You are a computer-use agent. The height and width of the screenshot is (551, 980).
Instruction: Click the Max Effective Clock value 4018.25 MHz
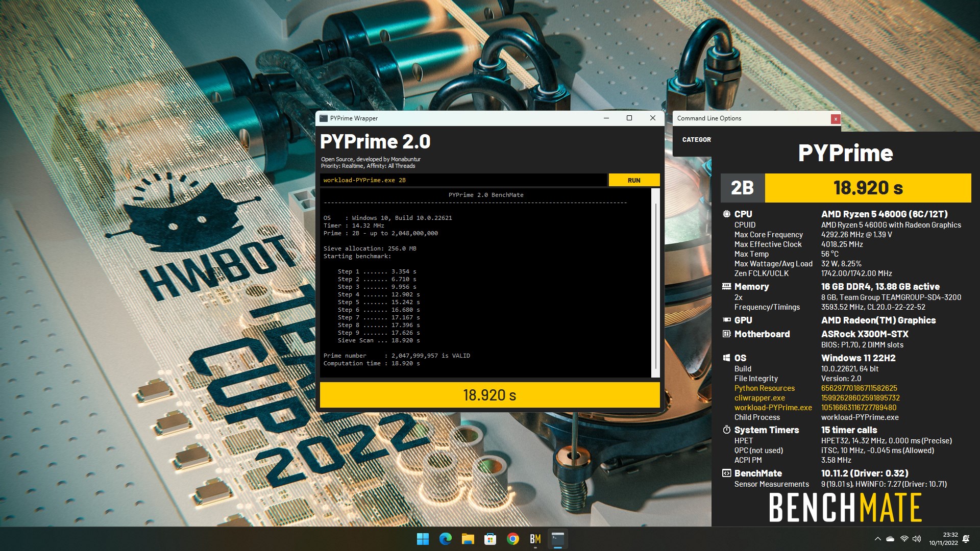pos(842,244)
